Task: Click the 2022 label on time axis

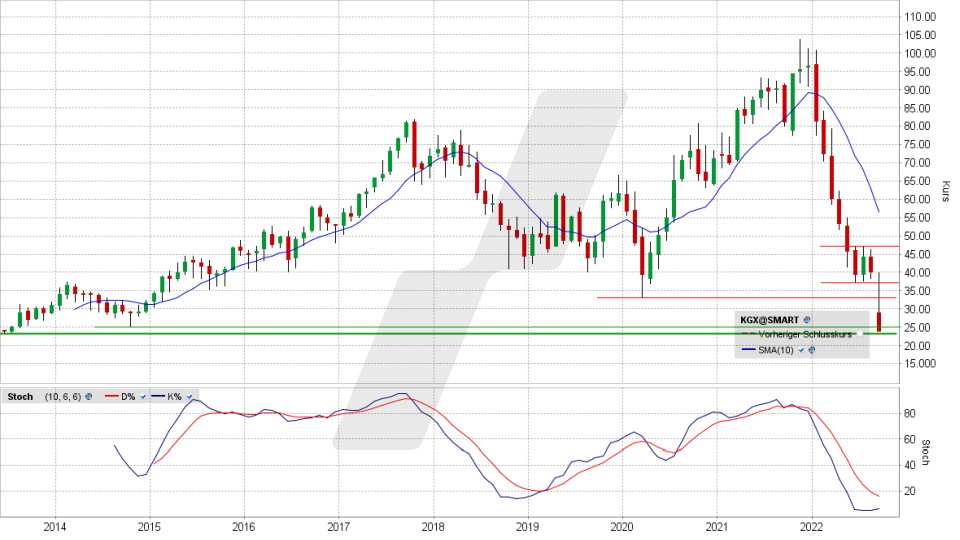Action: click(x=812, y=527)
